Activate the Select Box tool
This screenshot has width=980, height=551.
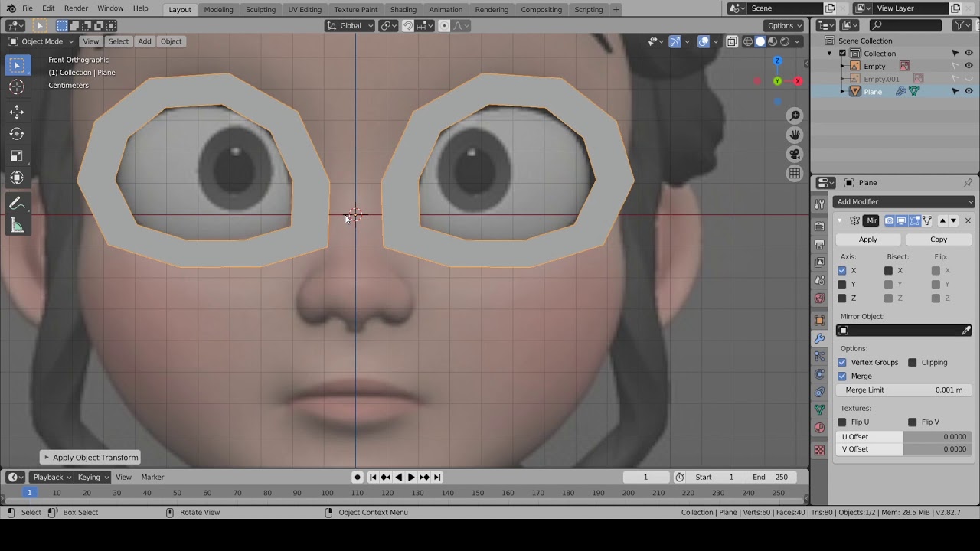17,65
